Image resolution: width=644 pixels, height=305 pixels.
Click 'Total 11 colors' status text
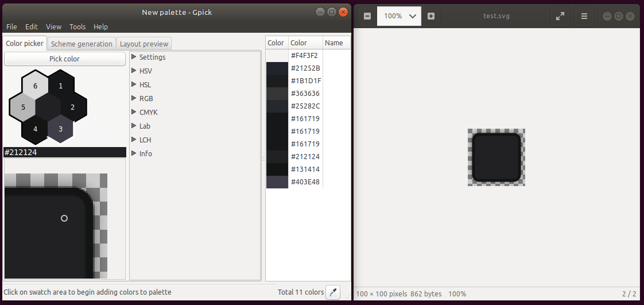tap(301, 292)
